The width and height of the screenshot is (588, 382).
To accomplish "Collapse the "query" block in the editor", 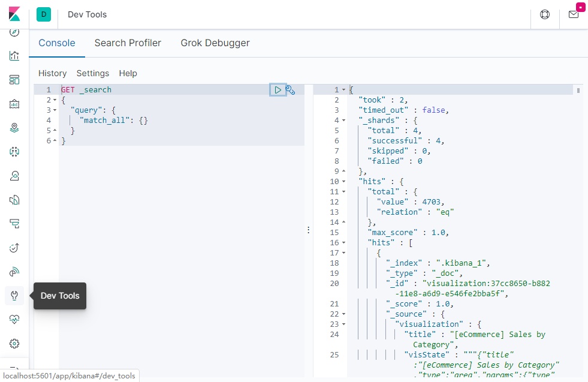I will tap(55, 110).
